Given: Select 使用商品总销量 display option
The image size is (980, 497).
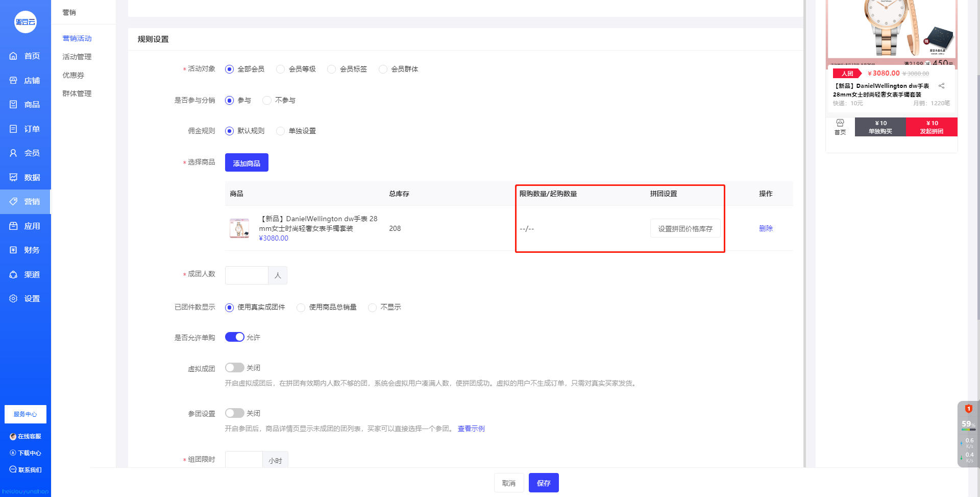Looking at the screenshot, I should (x=327, y=307).
